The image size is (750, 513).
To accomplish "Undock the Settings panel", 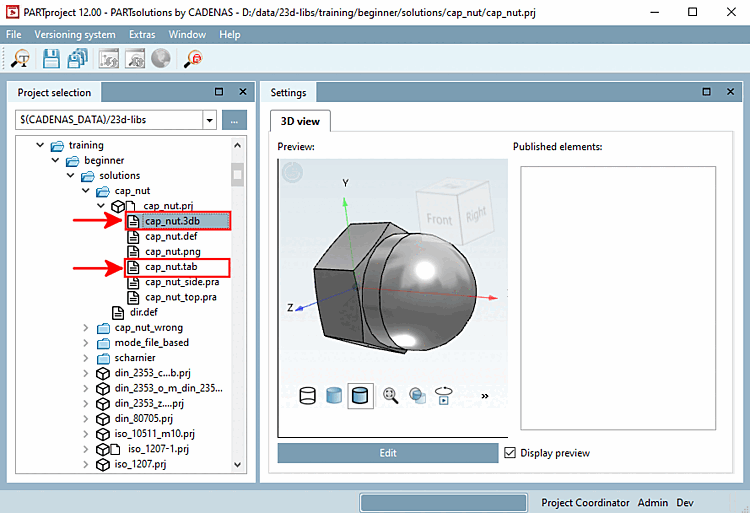I will tap(706, 91).
